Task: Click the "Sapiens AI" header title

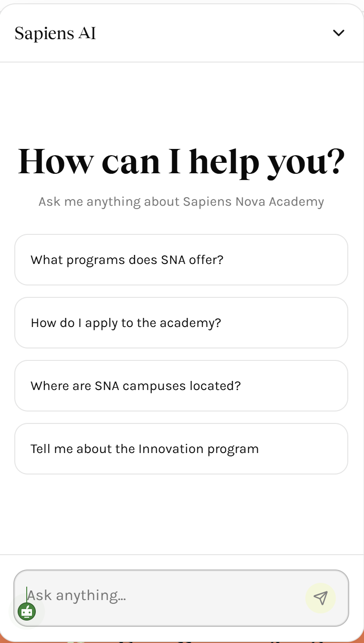Action: (x=55, y=33)
